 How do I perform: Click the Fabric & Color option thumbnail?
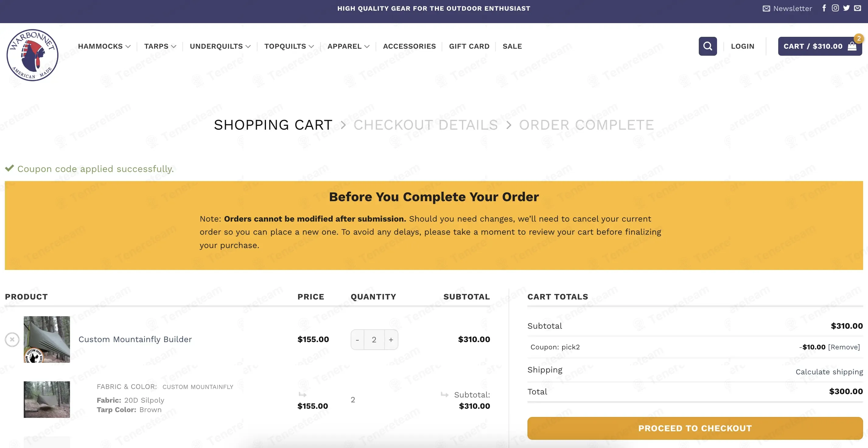click(47, 400)
